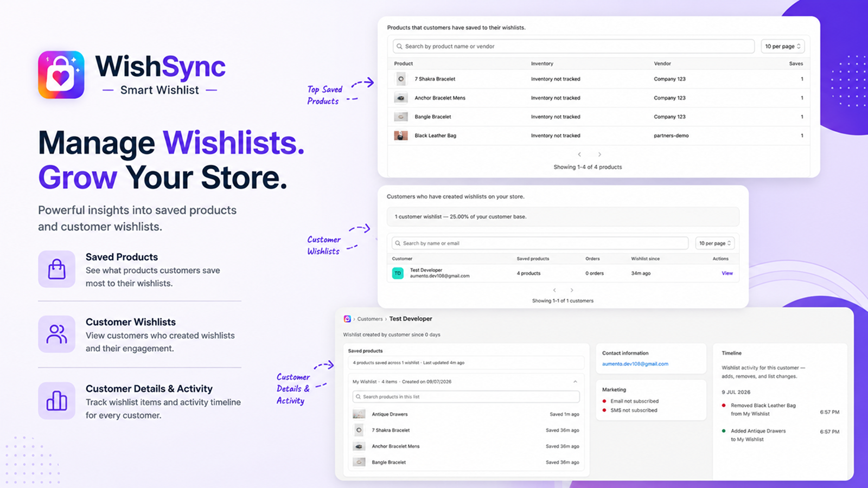Image resolution: width=868 pixels, height=488 pixels.
Task: Click the WishSync heart bag logo icon
Action: pyautogui.click(x=61, y=75)
